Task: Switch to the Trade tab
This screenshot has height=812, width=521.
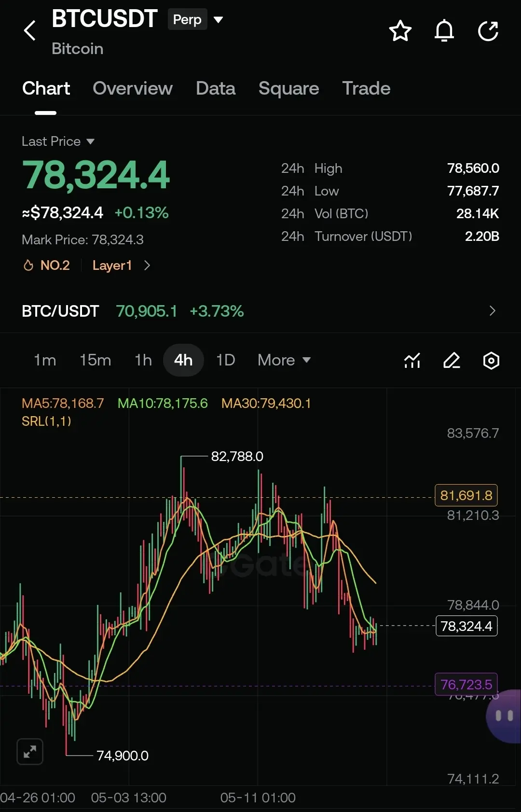Action: [x=366, y=88]
